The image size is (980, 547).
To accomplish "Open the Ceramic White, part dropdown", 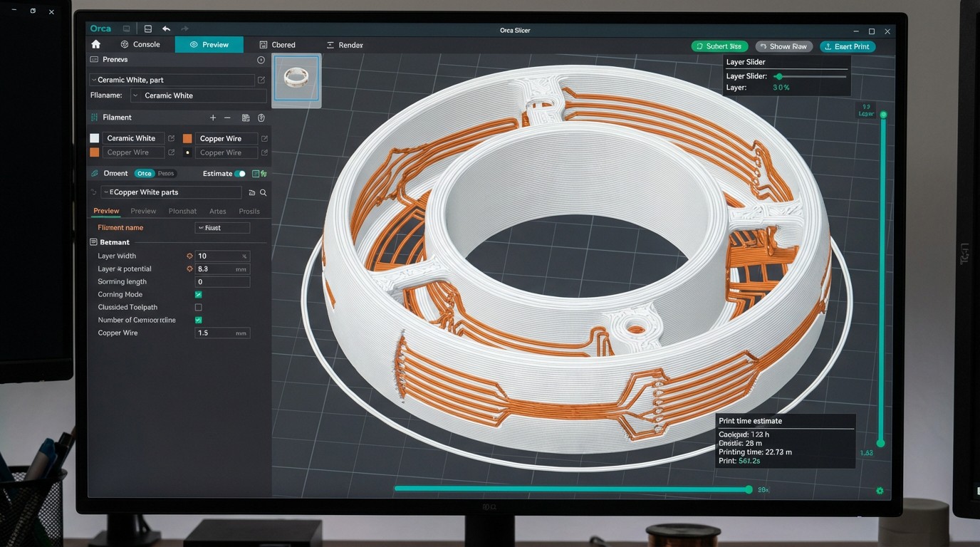I will click(x=172, y=80).
